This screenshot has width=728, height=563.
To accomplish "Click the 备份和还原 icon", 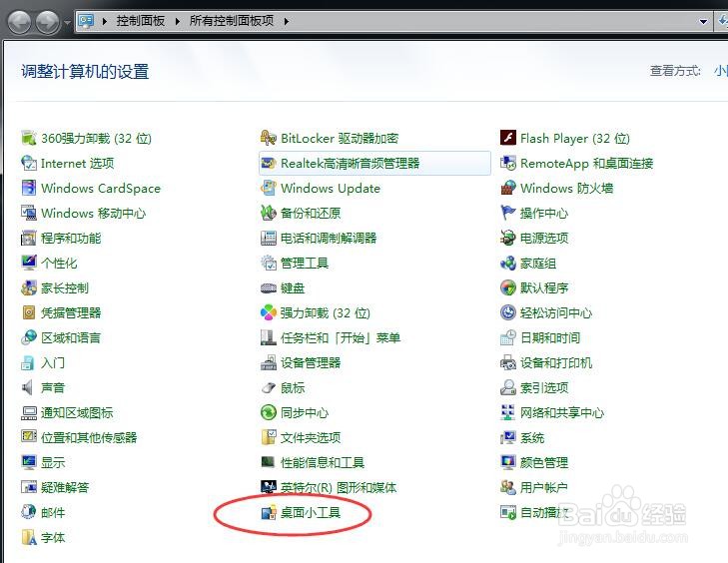I will (x=269, y=213).
